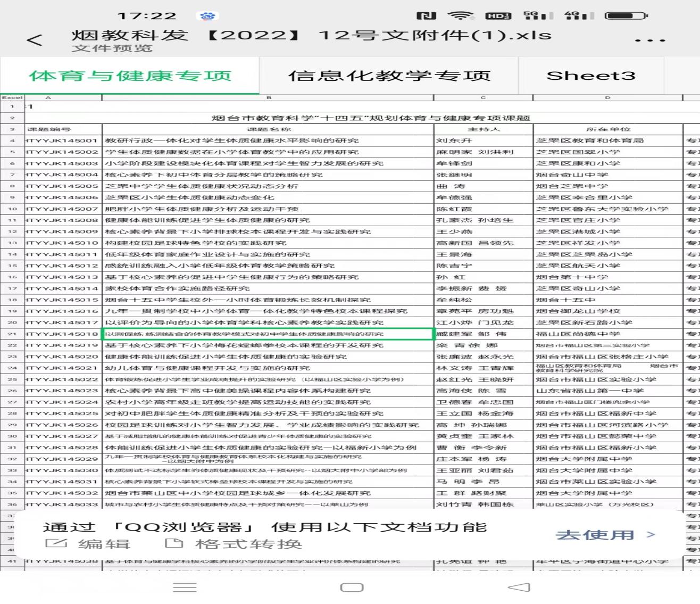Tap the battery status icon
Image resolution: width=700 pixels, height=604 pixels.
626,16
